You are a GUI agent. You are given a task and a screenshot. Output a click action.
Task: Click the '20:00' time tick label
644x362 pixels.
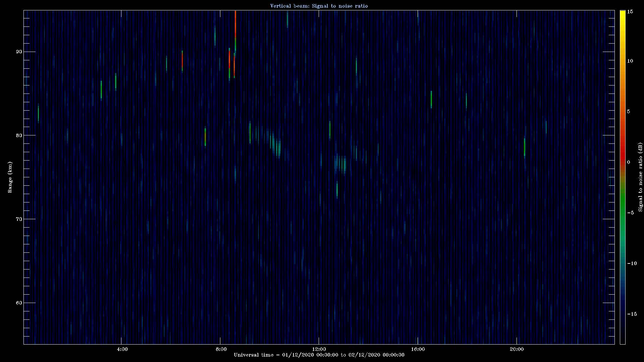[517, 349]
